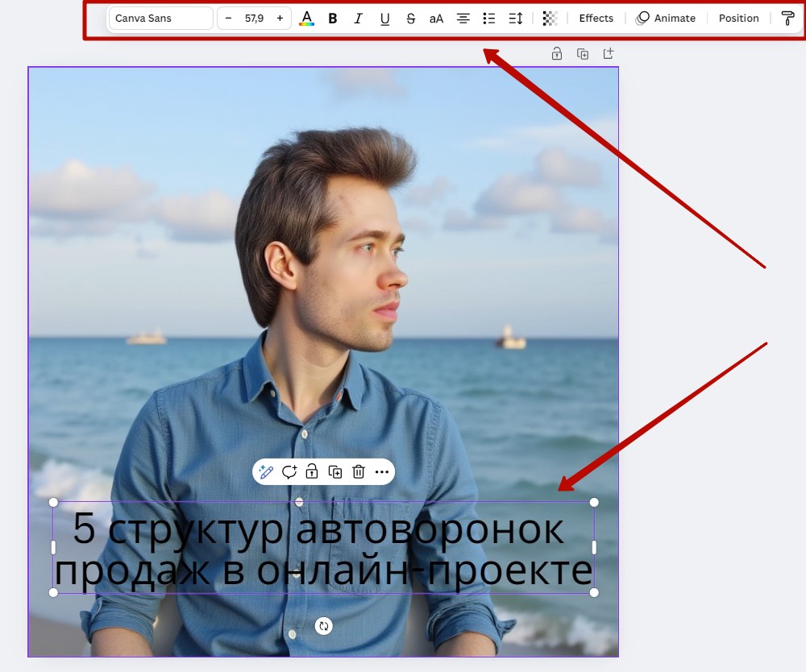Increase font size with plus button
The height and width of the screenshot is (672, 806).
(280, 19)
